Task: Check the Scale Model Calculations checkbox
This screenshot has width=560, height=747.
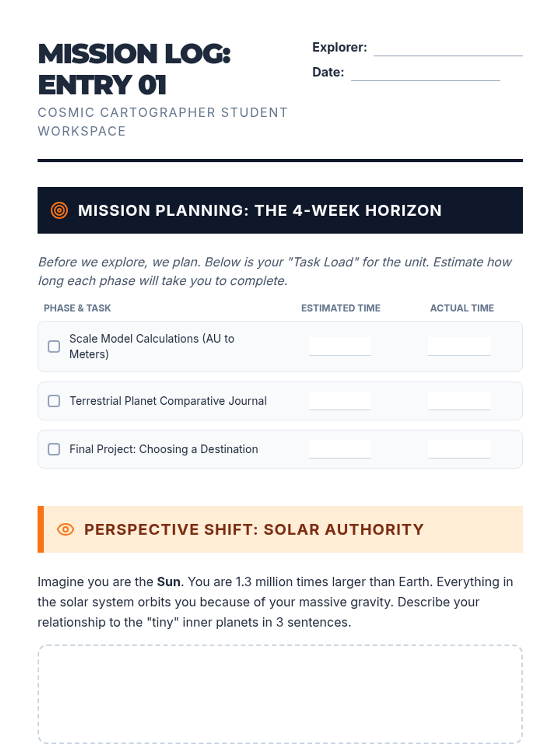Action: pos(54,346)
